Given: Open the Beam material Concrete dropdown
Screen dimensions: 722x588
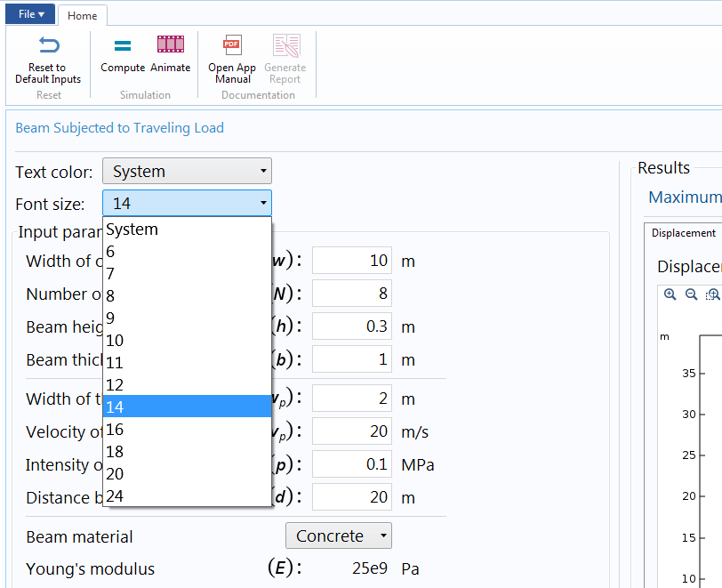Looking at the screenshot, I should click(x=338, y=536).
